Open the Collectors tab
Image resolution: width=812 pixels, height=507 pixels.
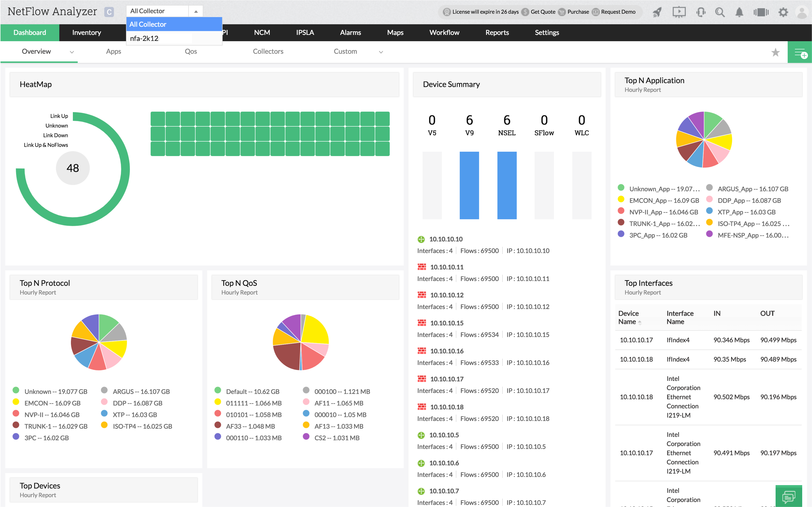pos(268,51)
